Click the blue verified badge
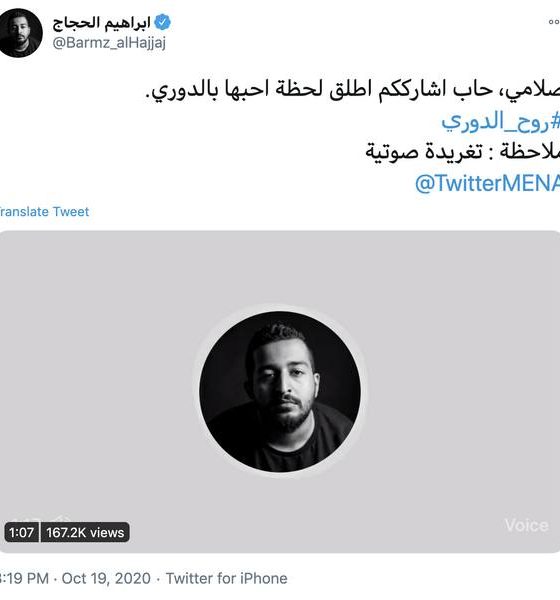The height and width of the screenshot is (600, 560). pos(162,22)
